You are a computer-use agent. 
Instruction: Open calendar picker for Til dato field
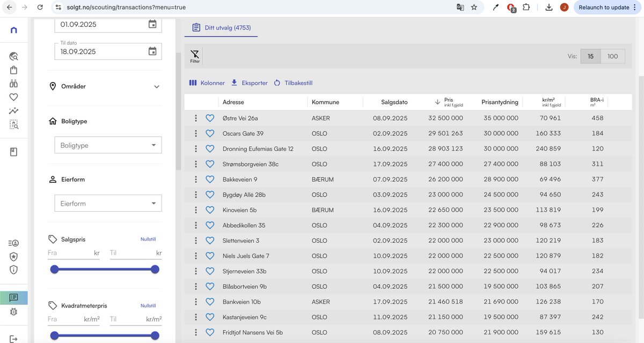coord(152,51)
